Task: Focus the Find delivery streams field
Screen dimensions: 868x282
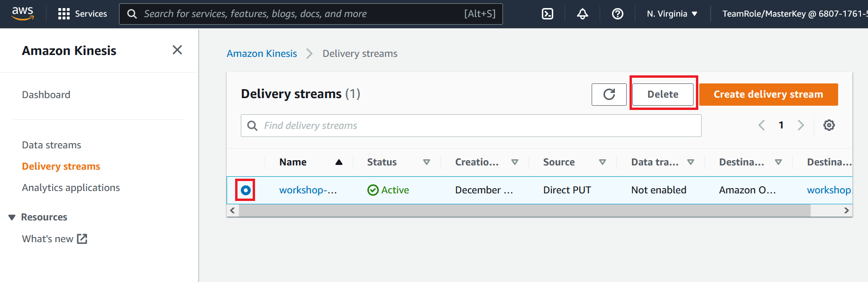Action: click(471, 126)
